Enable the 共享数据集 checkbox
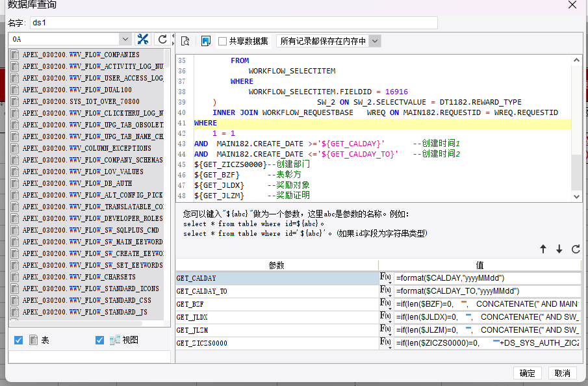Viewport: 588px width, 386px height. tap(222, 41)
